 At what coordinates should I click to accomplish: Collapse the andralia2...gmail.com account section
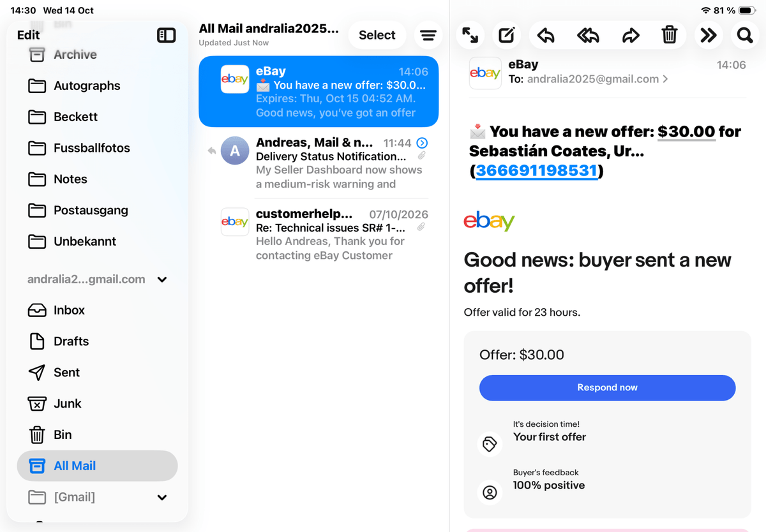[x=162, y=279]
